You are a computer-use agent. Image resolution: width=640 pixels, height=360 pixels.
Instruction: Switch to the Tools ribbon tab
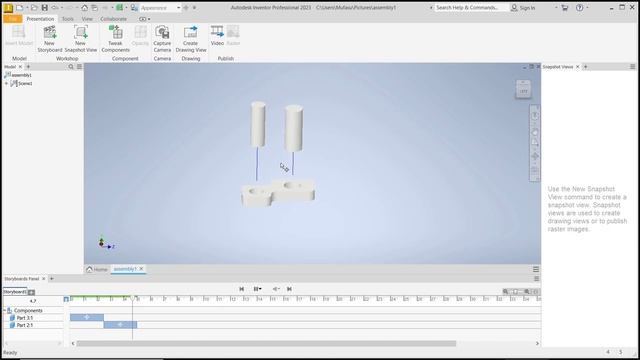click(x=68, y=19)
